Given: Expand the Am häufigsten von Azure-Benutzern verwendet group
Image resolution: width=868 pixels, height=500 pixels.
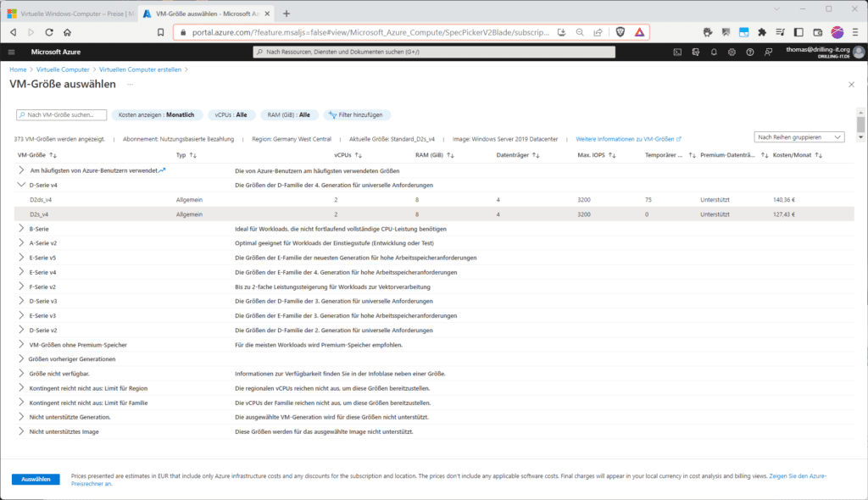Looking at the screenshot, I should 21,170.
